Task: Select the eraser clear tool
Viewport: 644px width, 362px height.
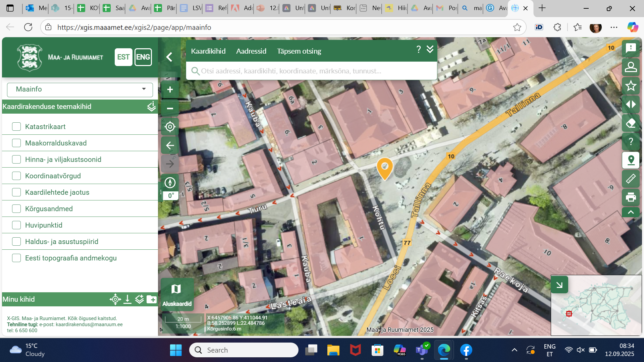Action: pyautogui.click(x=631, y=123)
